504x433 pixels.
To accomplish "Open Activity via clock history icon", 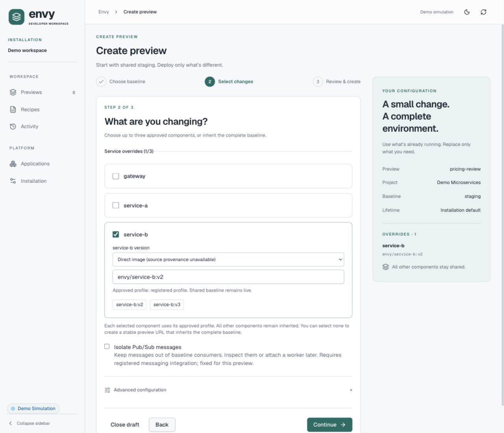I will click(13, 126).
